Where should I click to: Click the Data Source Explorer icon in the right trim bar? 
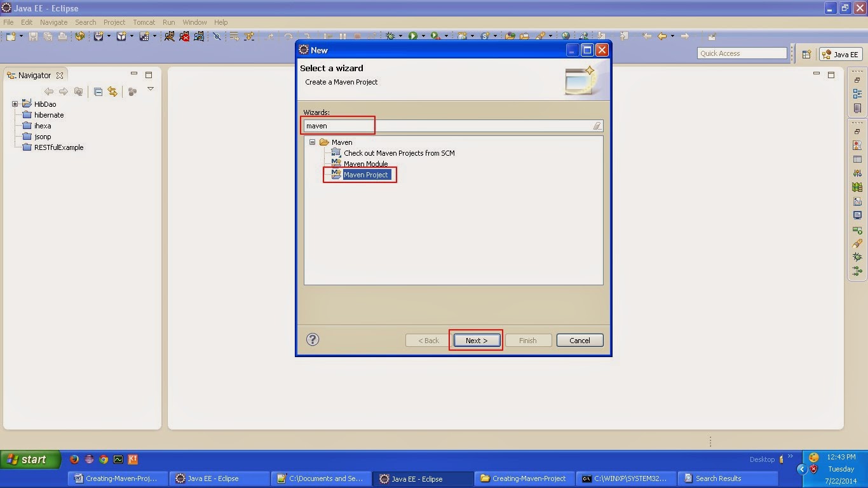point(857,187)
